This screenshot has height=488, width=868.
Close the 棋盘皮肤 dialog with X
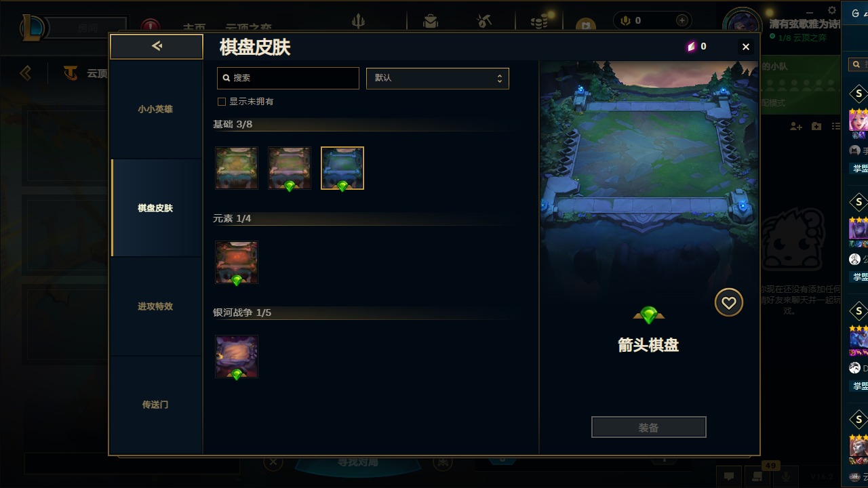(x=746, y=47)
